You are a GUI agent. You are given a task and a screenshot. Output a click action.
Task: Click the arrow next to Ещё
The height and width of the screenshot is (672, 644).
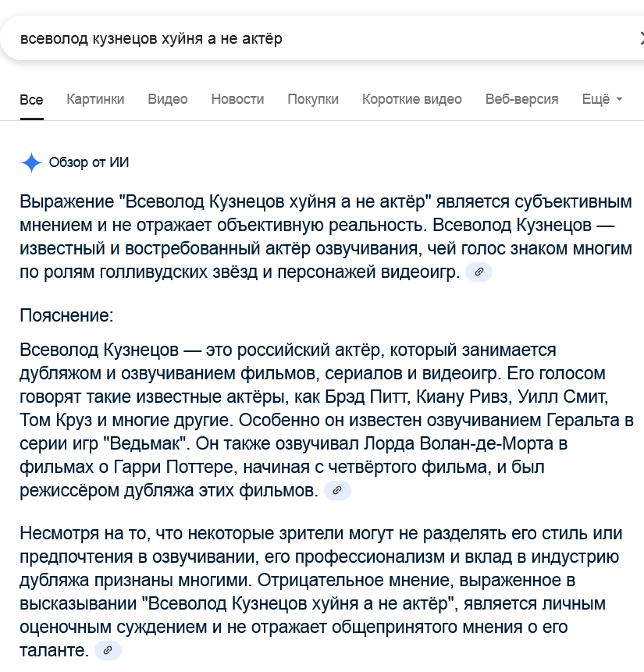point(619,99)
